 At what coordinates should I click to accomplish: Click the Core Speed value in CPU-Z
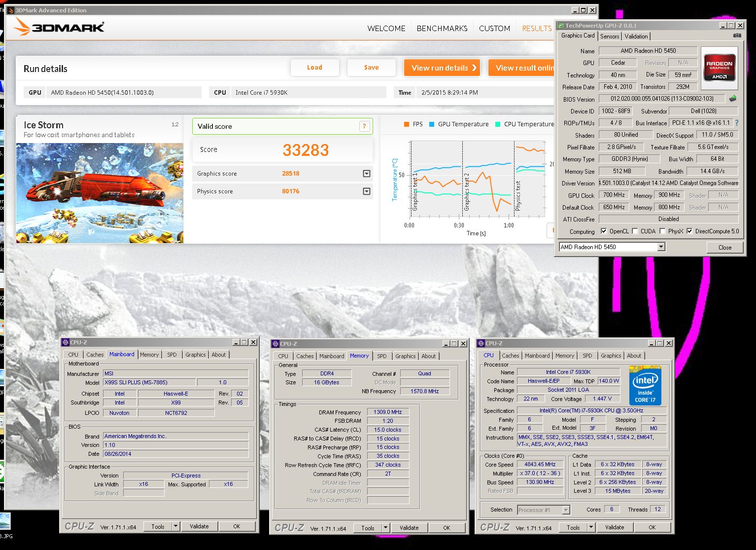point(540,464)
